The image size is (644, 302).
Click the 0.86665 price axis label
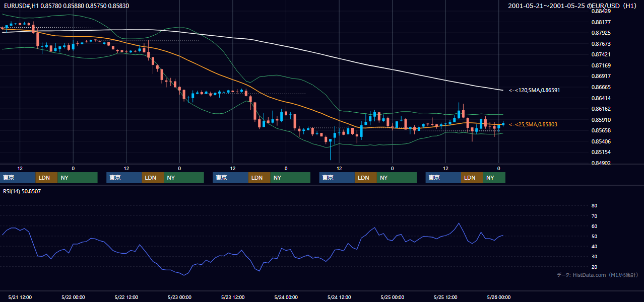pyautogui.click(x=601, y=87)
